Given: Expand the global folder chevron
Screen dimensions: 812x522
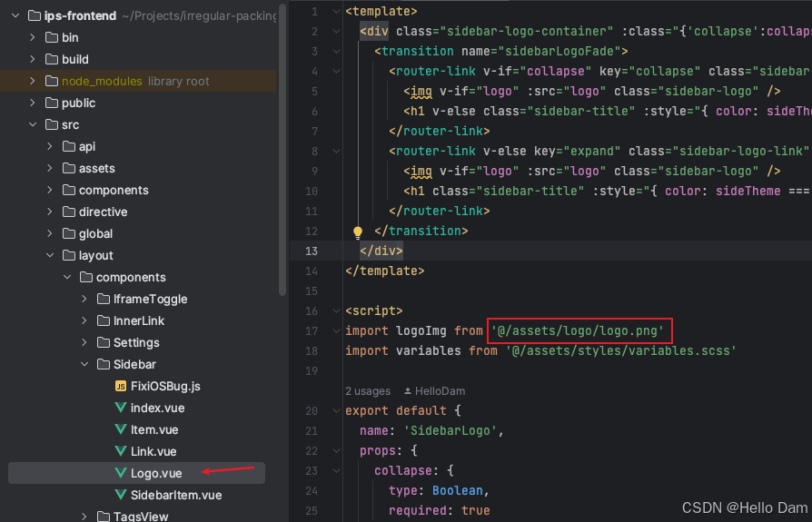Looking at the screenshot, I should [x=50, y=233].
